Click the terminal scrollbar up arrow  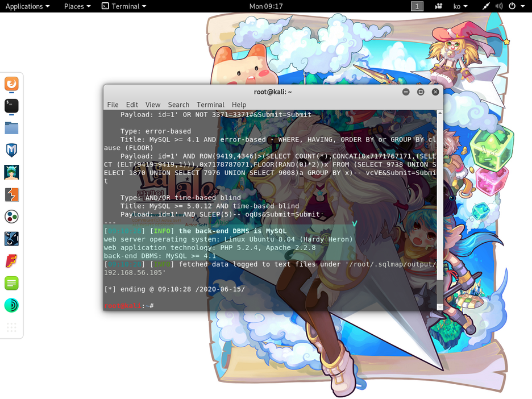click(x=440, y=113)
